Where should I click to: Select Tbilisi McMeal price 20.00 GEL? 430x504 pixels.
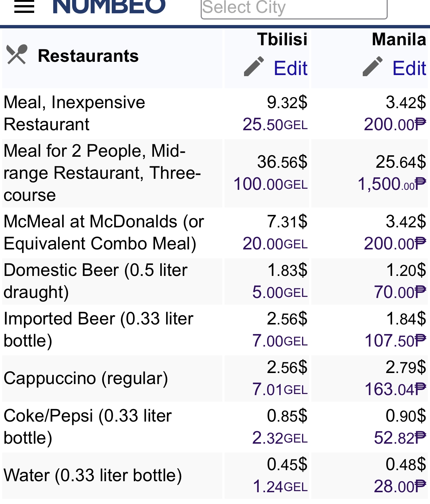[x=275, y=244]
